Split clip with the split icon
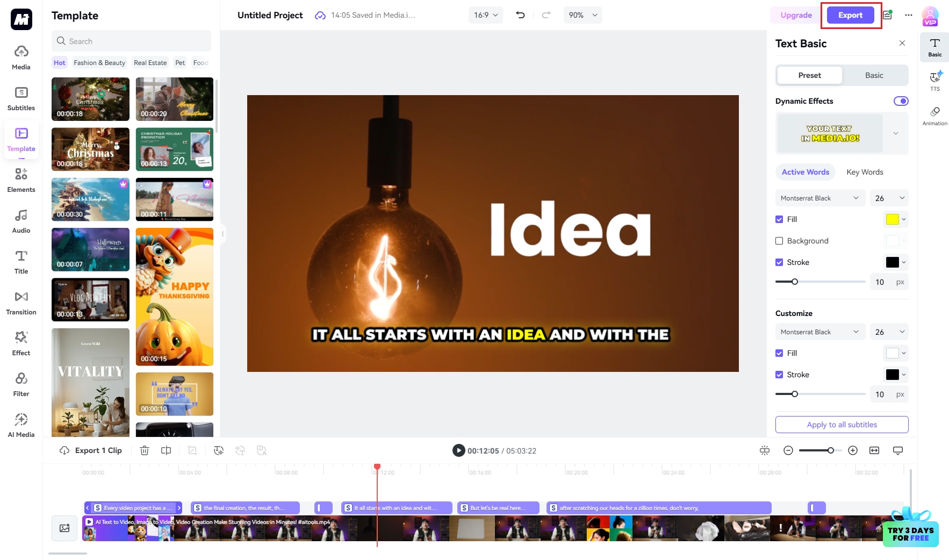Image resolution: width=949 pixels, height=560 pixels. click(166, 450)
